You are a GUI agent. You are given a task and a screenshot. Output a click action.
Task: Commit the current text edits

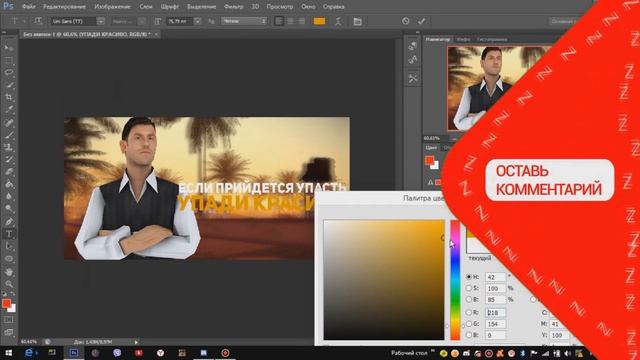421,21
